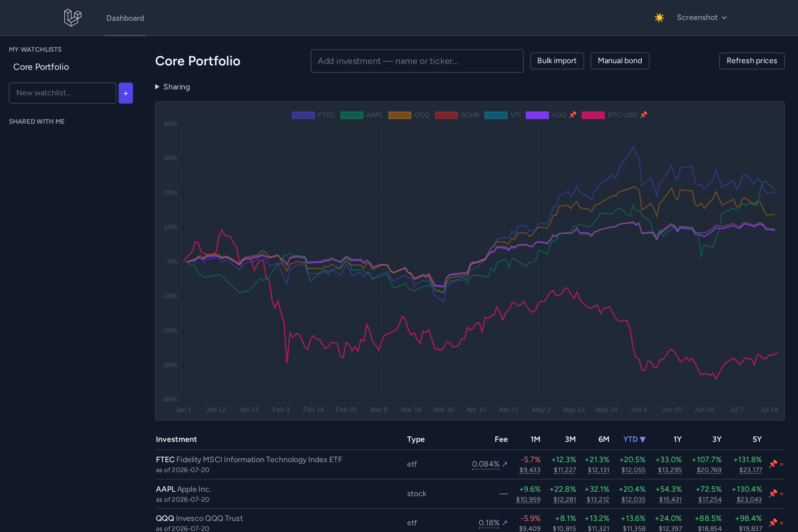Remove the QQQ row with x
This screenshot has height=532, width=798.
781,523
